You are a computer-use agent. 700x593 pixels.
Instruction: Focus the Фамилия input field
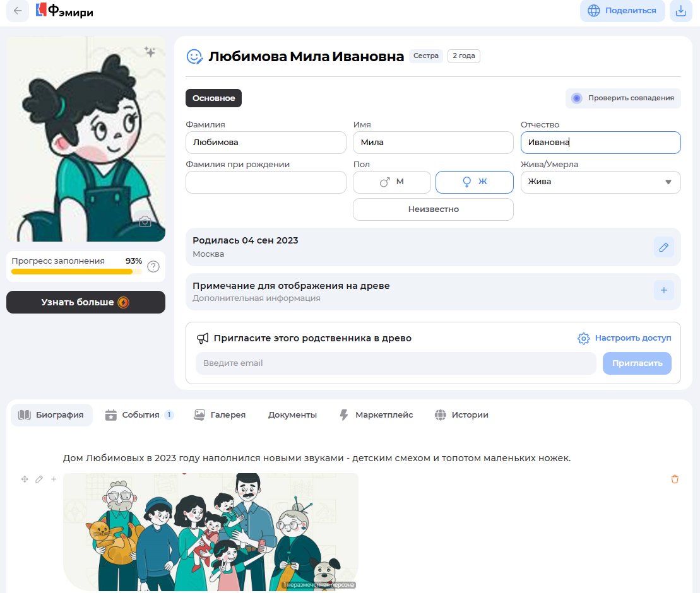click(266, 143)
